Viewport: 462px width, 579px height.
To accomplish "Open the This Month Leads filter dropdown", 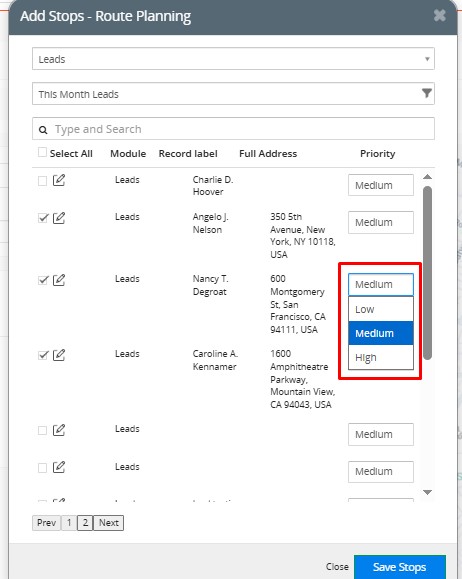I will pos(233,93).
